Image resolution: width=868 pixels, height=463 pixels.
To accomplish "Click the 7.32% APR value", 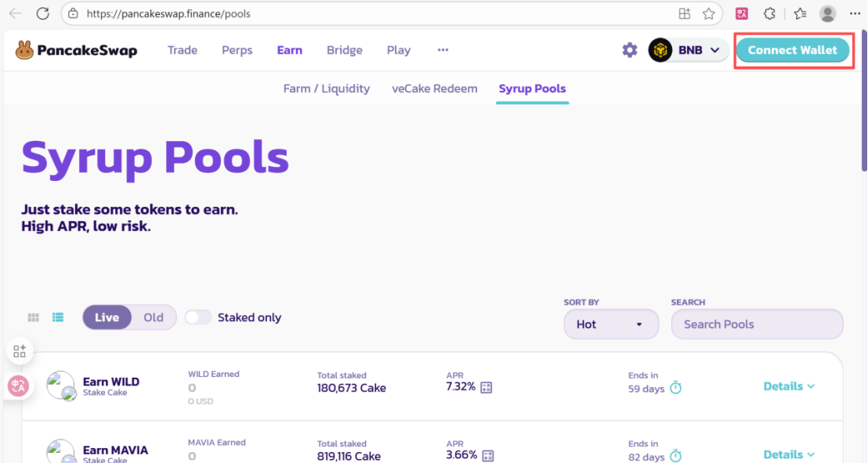I will 461,386.
